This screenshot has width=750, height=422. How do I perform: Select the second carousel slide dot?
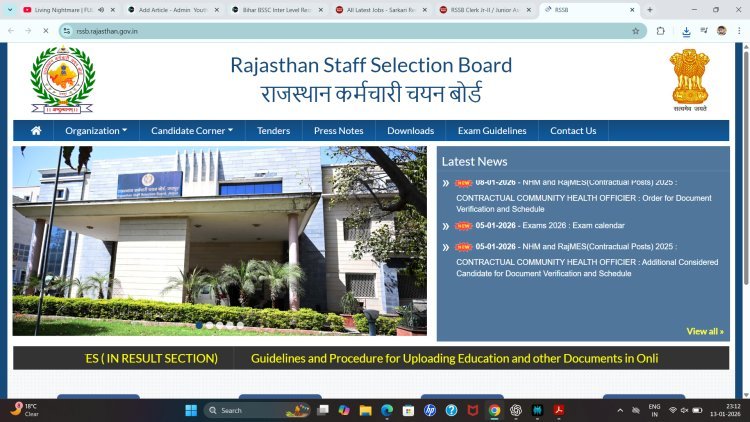click(x=209, y=325)
